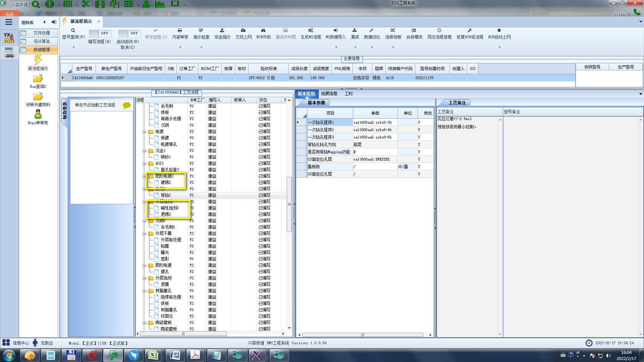Open the 新流程指示 lightning icon in sidebar
This screenshot has width=644, height=362.
pyautogui.click(x=38, y=60)
